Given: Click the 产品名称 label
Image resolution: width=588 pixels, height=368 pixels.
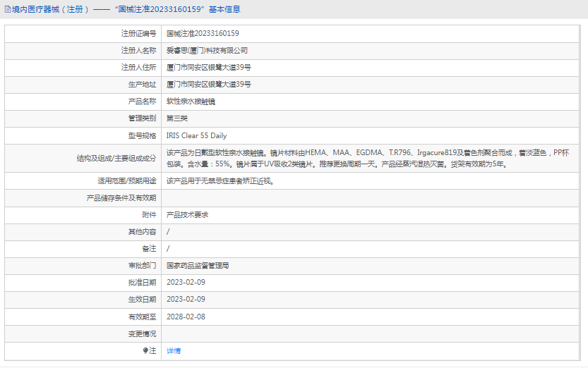Looking at the screenshot, I should pos(142,102).
